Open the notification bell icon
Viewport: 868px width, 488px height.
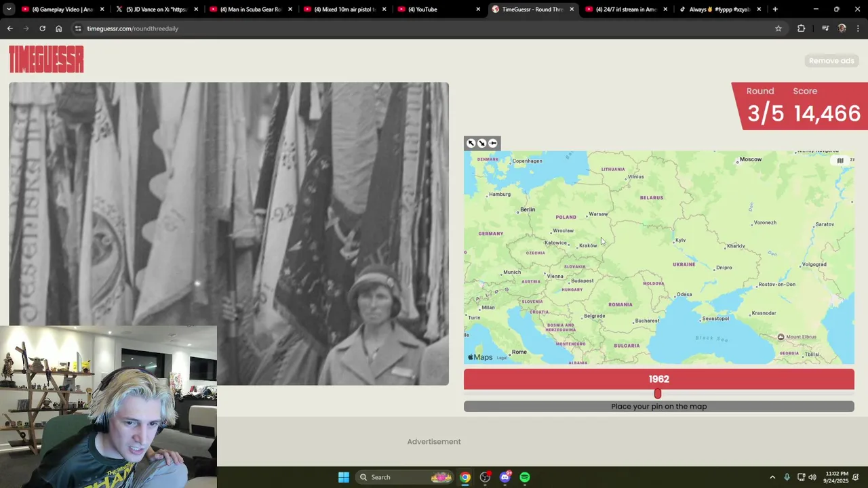coord(856,477)
